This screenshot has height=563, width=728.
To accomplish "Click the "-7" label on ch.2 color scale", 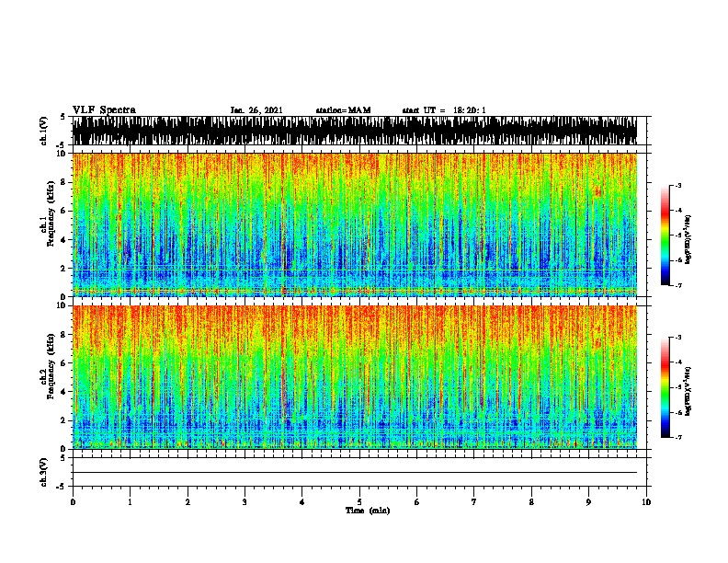I will pos(677,437).
